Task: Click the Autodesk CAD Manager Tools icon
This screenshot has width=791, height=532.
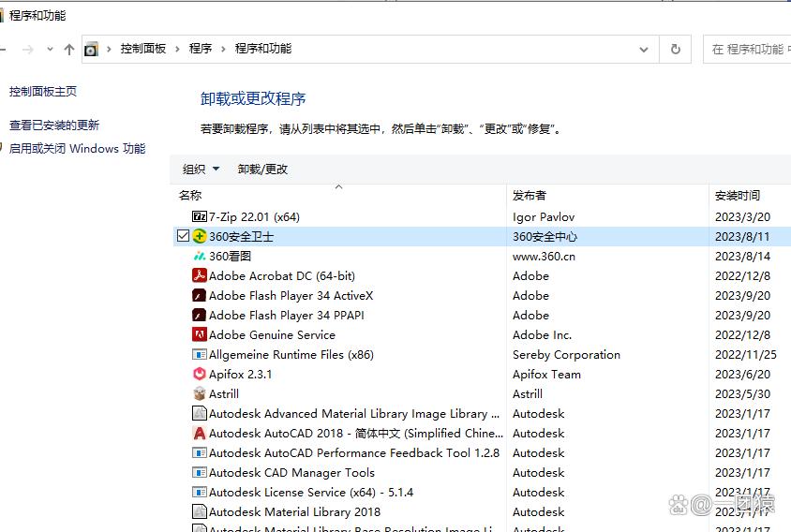Action: (200, 472)
